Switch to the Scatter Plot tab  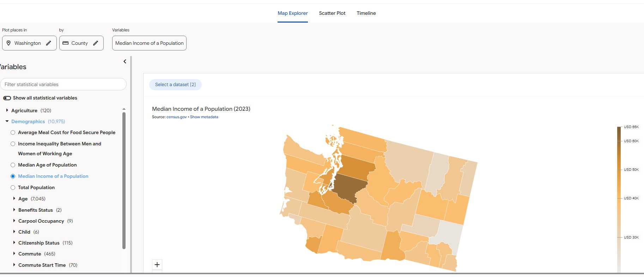point(332,13)
